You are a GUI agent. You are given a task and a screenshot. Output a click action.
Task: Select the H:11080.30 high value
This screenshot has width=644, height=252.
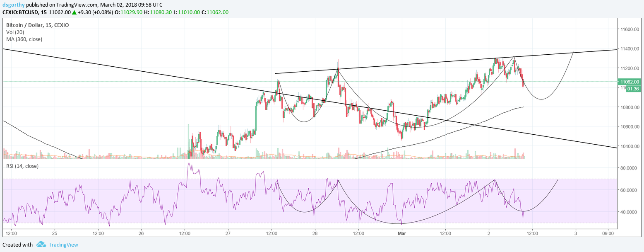[158, 12]
